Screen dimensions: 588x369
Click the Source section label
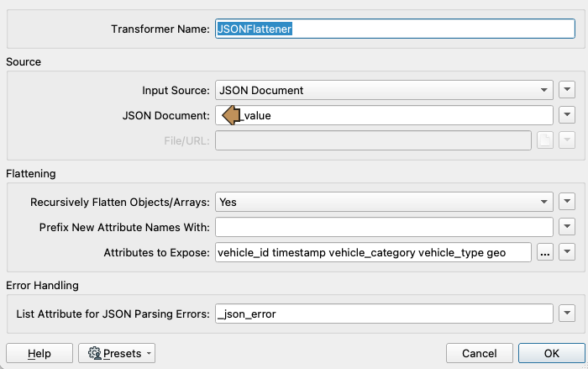point(24,61)
